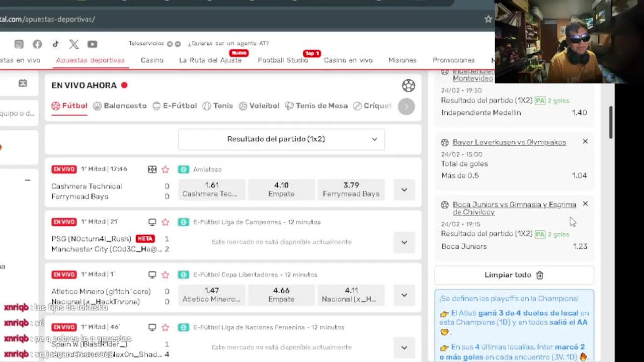
Task: Click the Amistoso league globe icon
Action: pos(184,169)
